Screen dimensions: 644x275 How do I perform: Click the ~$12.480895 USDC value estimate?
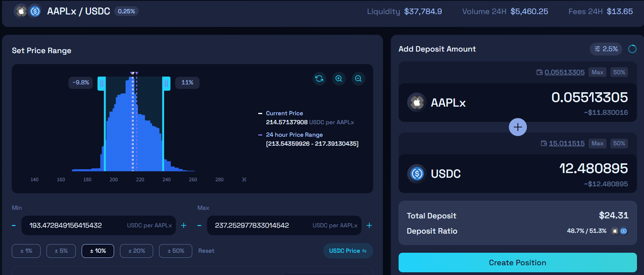pos(606,184)
